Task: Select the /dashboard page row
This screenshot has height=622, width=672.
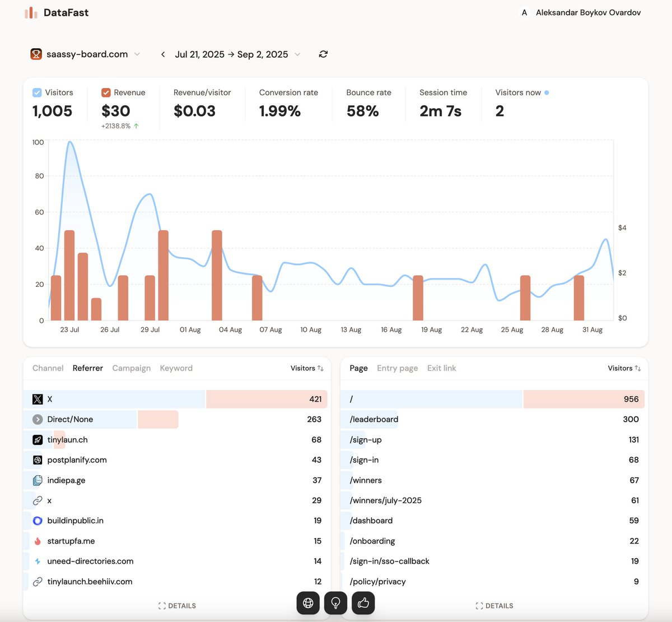Action: point(493,521)
